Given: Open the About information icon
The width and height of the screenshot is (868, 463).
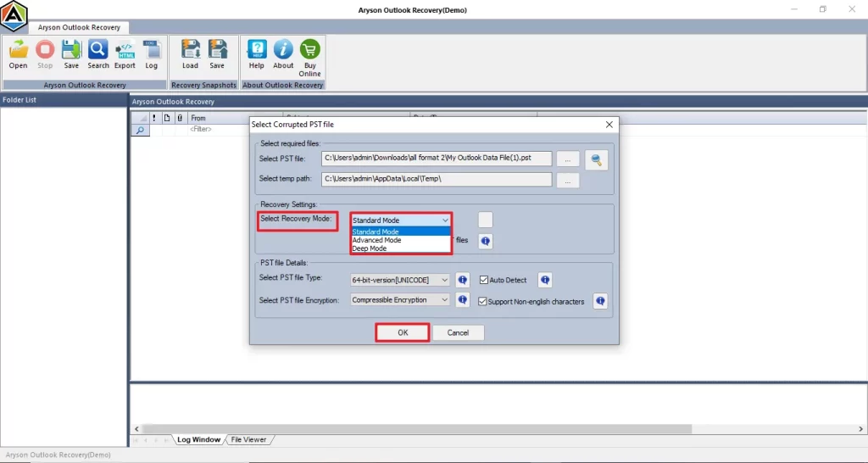Looking at the screenshot, I should pyautogui.click(x=283, y=54).
